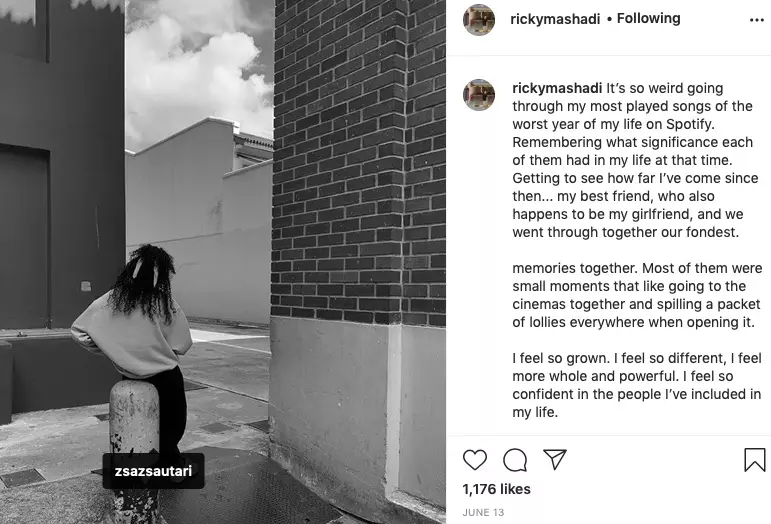Open the JUNE 13 post date link
Viewport: 771px width, 524px height.
pyautogui.click(x=483, y=512)
